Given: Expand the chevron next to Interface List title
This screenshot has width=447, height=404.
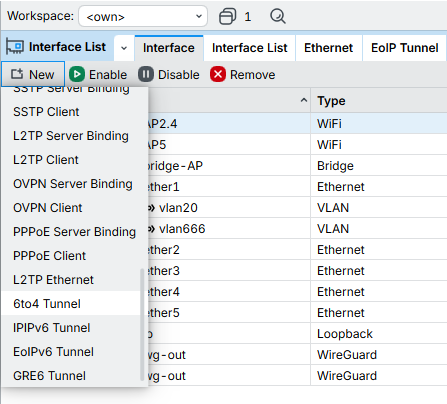Looking at the screenshot, I should click(124, 48).
